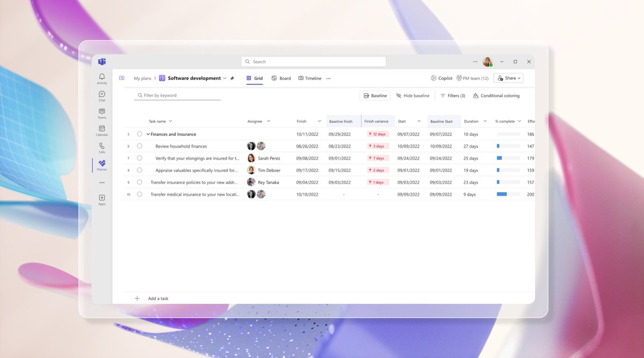Click assignee avatars on Review household finances

pyautogui.click(x=256, y=146)
